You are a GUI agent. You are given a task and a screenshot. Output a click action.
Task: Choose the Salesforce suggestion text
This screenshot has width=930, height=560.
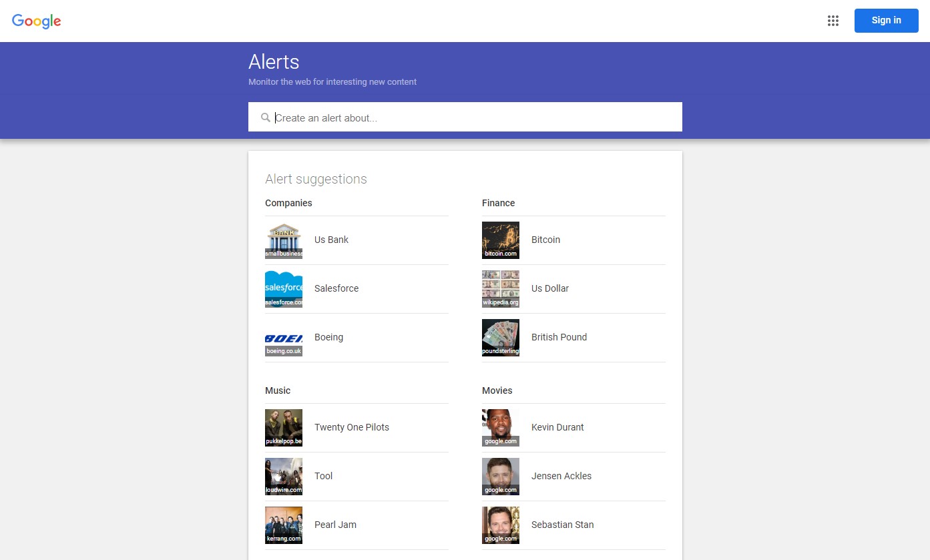pyautogui.click(x=336, y=288)
